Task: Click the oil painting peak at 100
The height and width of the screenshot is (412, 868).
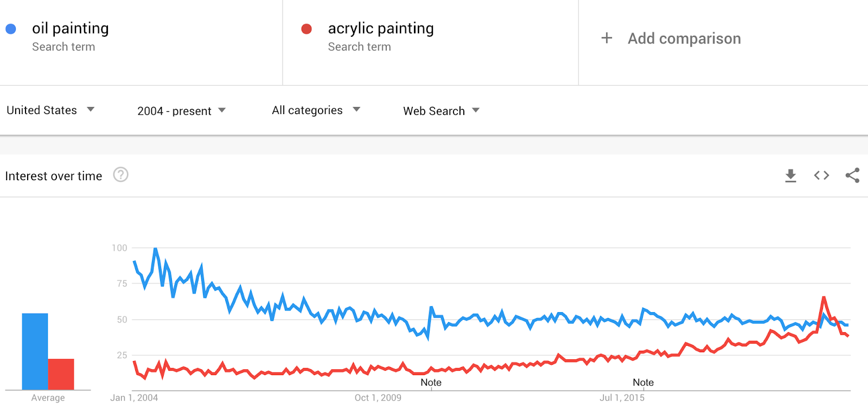Action: (155, 249)
